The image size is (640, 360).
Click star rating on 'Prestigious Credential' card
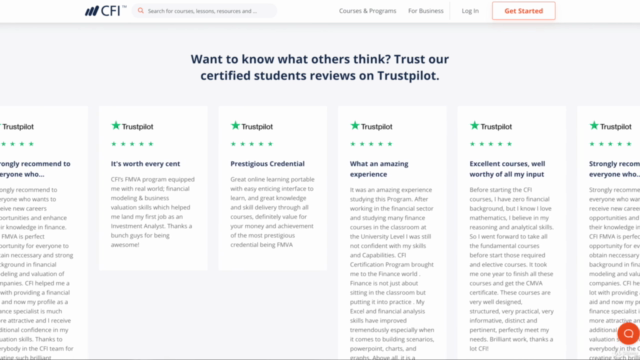[x=252, y=144]
